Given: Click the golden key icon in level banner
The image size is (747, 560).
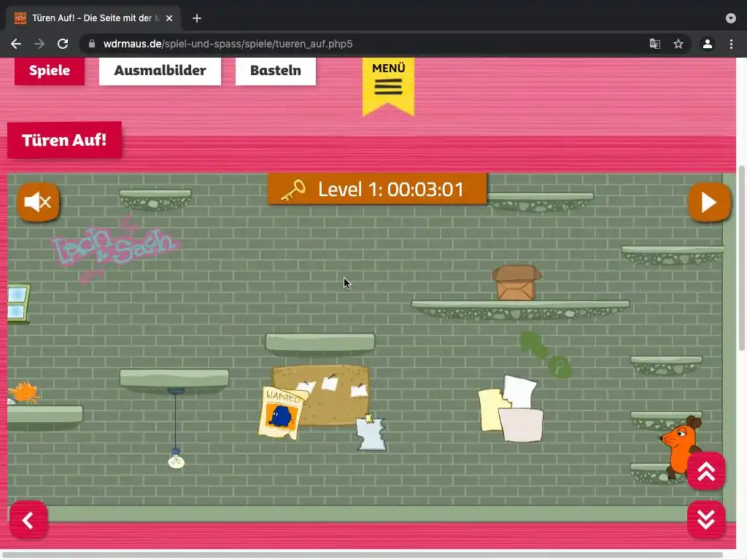Looking at the screenshot, I should point(293,190).
